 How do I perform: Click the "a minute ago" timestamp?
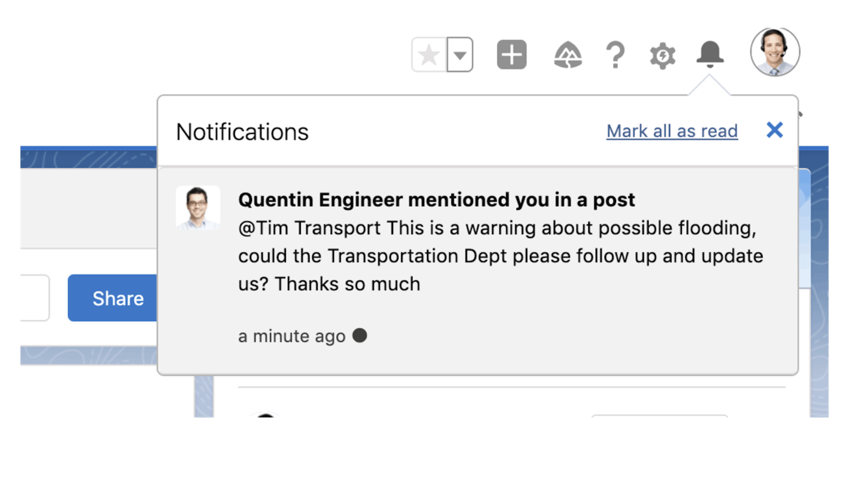[292, 337]
